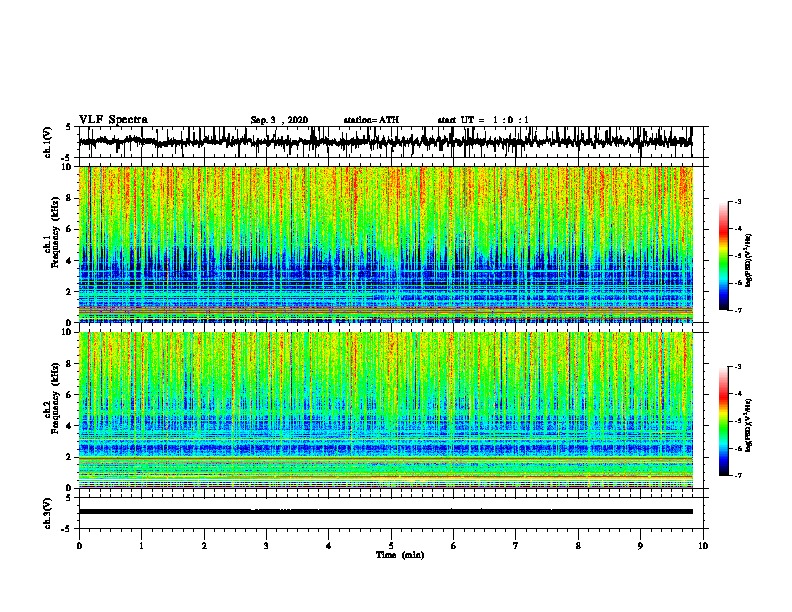Click the 'station=ATH' label
This screenshot has height=612, width=792.
click(371, 120)
